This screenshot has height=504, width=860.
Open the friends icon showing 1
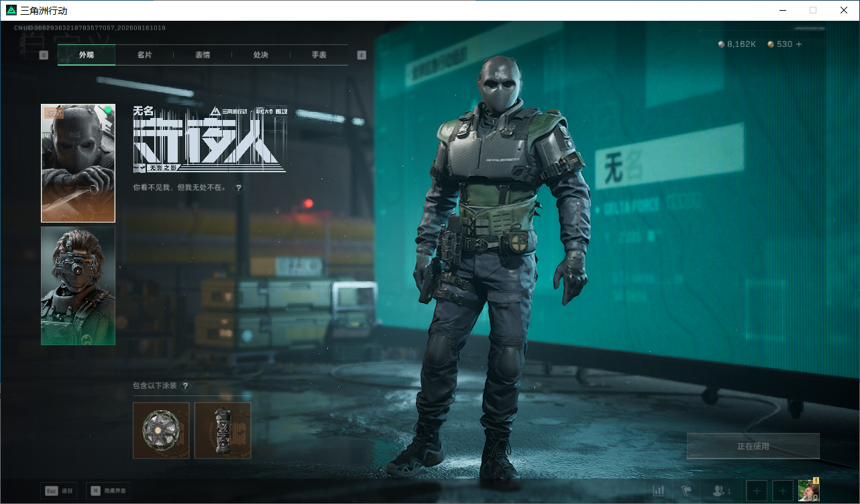(721, 491)
